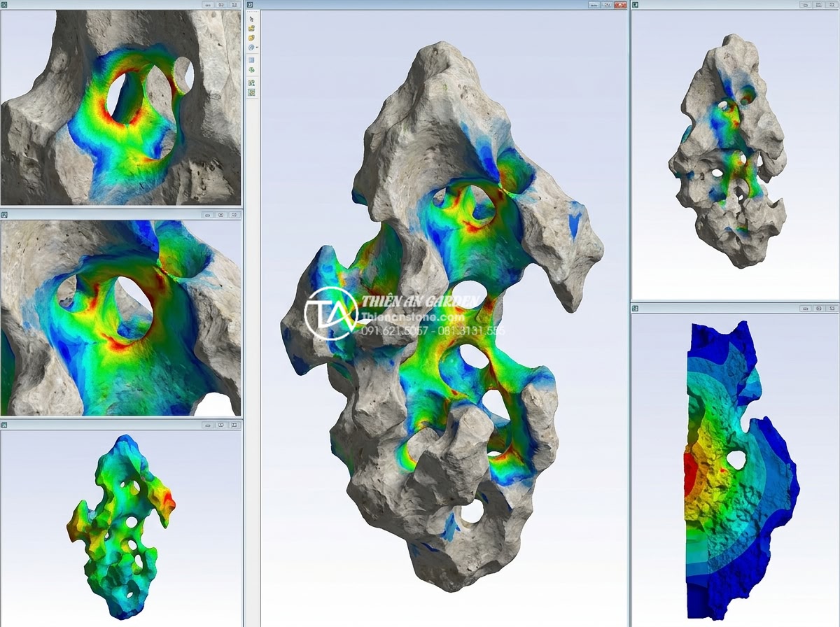Close the center main viewport with red button

tap(620, 4)
